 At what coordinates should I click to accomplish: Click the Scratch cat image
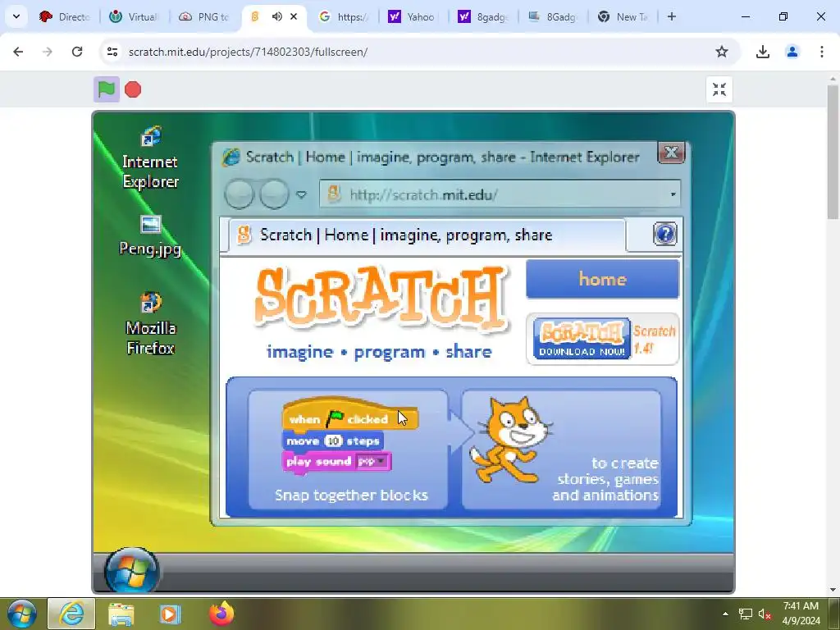pyautogui.click(x=510, y=440)
